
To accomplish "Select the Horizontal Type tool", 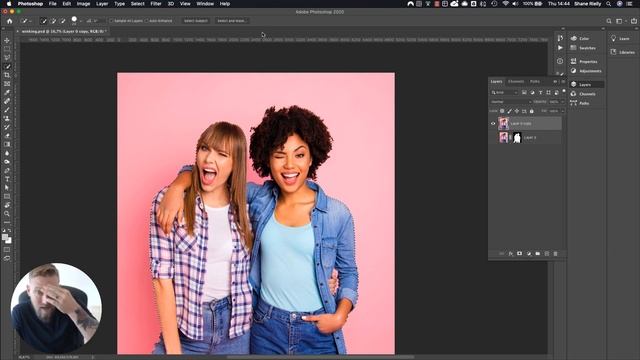I will pos(7,179).
